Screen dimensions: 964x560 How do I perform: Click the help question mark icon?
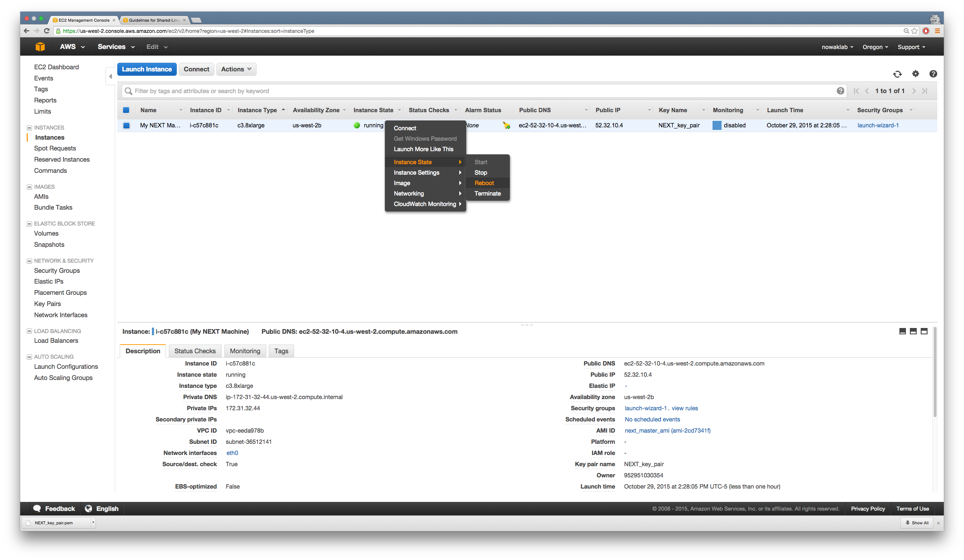(x=933, y=74)
